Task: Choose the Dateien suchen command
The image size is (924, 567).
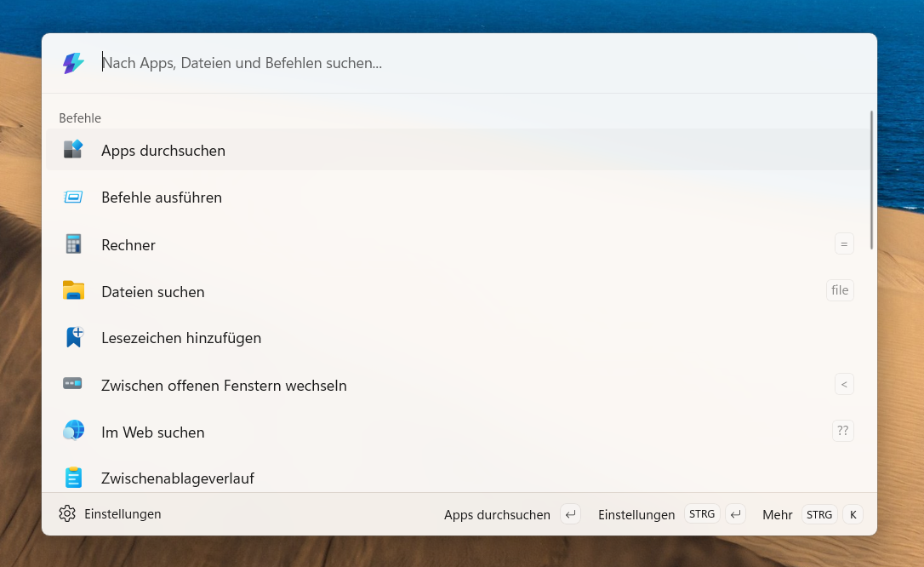Action: click(458, 291)
